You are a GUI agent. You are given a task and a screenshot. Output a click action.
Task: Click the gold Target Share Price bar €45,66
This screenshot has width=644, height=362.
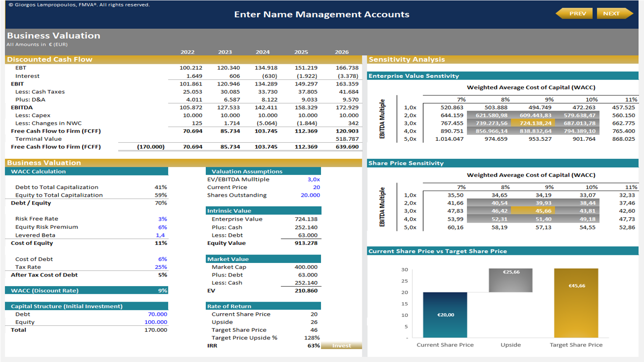[576, 303]
